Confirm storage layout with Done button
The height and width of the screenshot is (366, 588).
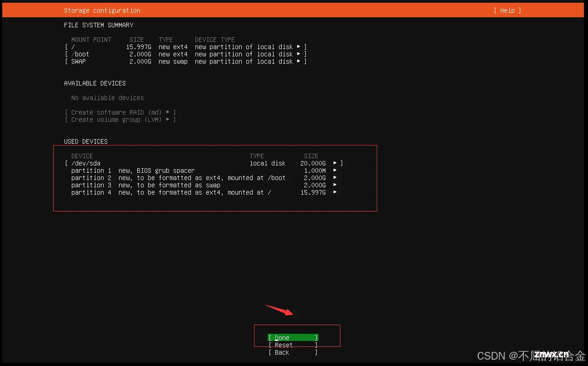(x=293, y=338)
